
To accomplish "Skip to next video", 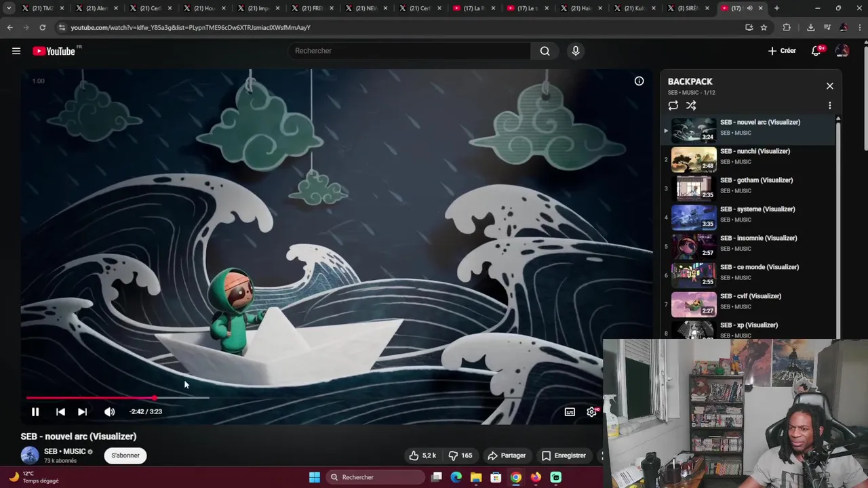I will (82, 411).
